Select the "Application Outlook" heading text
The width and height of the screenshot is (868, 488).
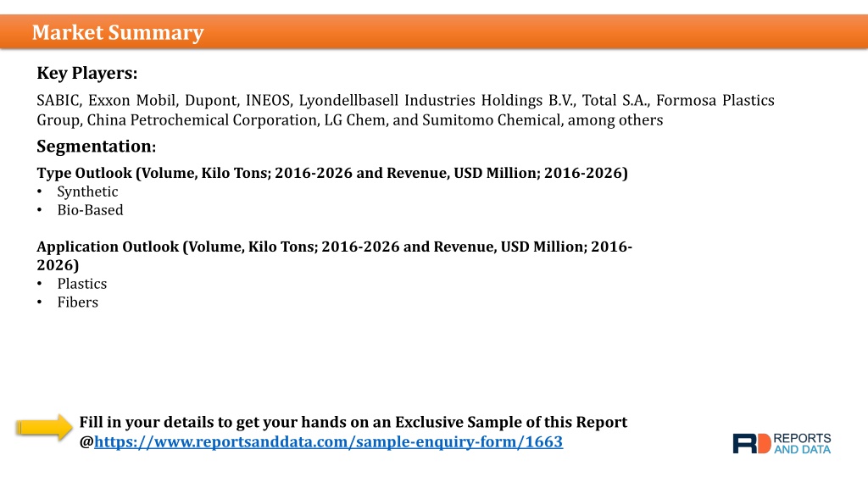(334, 256)
